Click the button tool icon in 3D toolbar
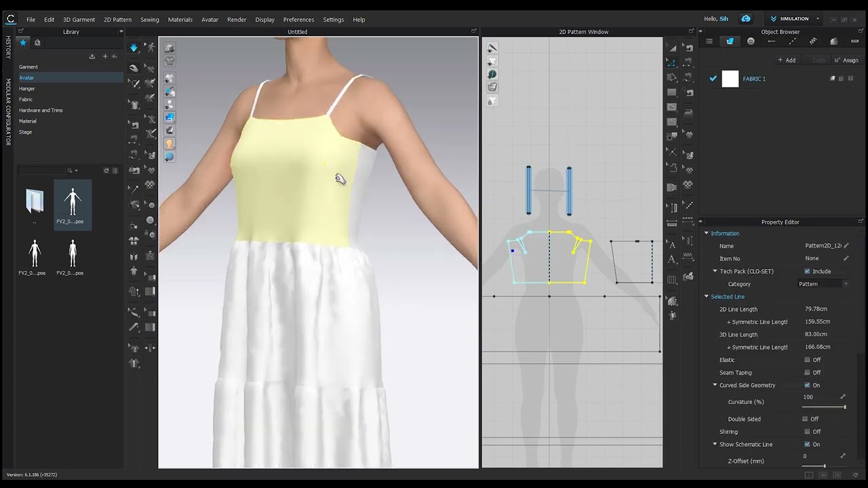Screen dimensions: 868x488 [151, 220]
